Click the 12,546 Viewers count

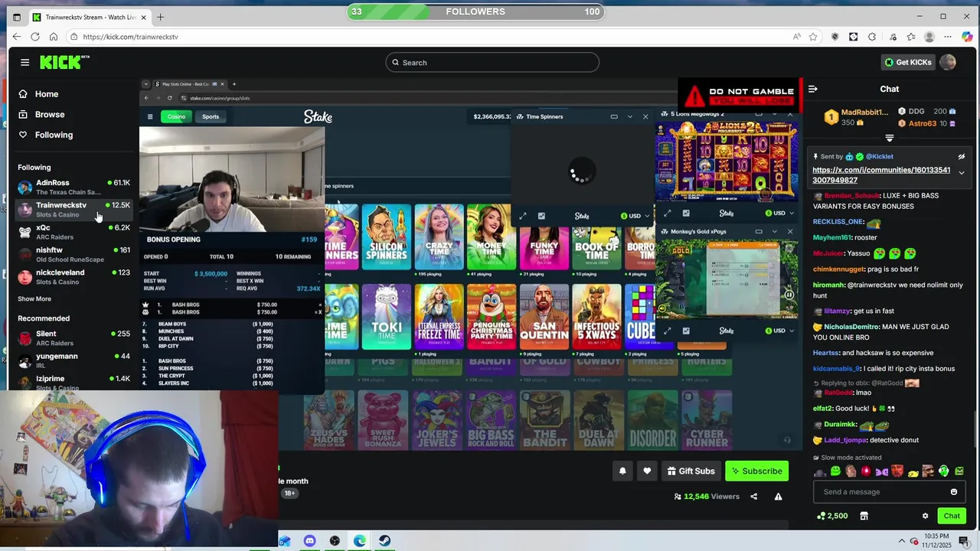pyautogui.click(x=706, y=497)
